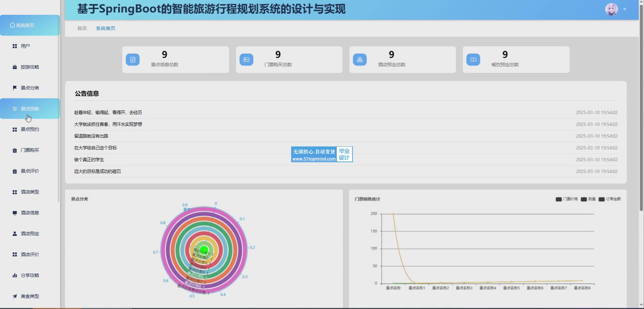Screen dimensions: 644x309
Task: Toggle the 订单金额 series in chart legend
Action: [610, 199]
